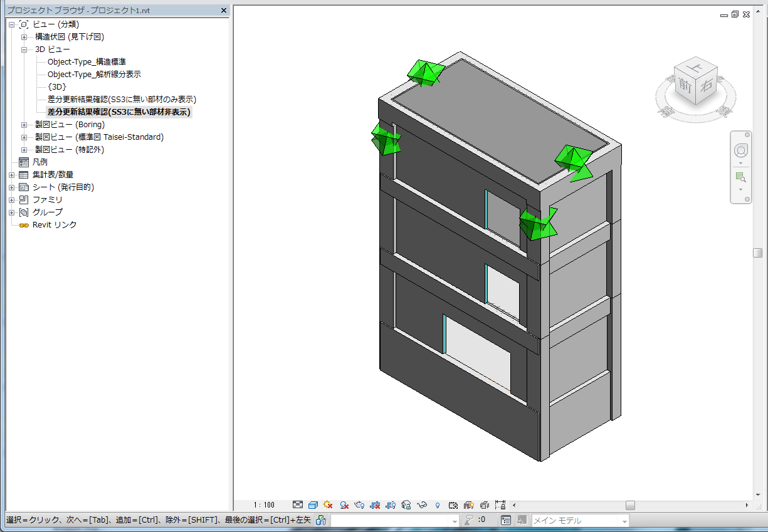Expand the 集計表/数量 node
The height and width of the screenshot is (532, 768).
(11, 175)
